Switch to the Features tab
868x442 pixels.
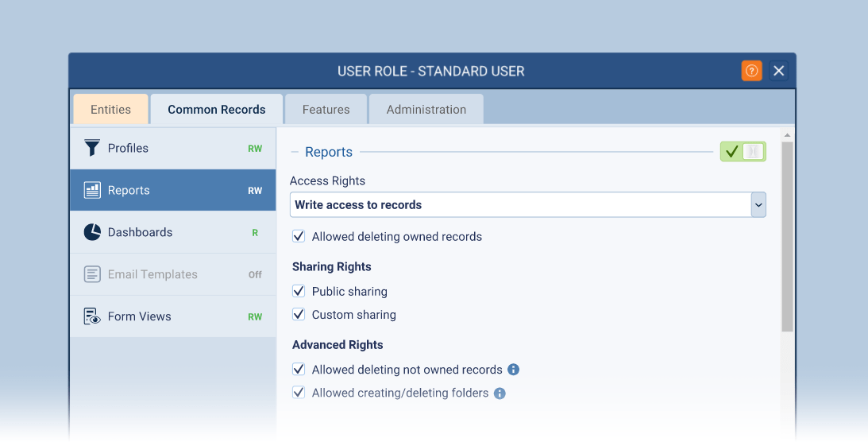[326, 110]
